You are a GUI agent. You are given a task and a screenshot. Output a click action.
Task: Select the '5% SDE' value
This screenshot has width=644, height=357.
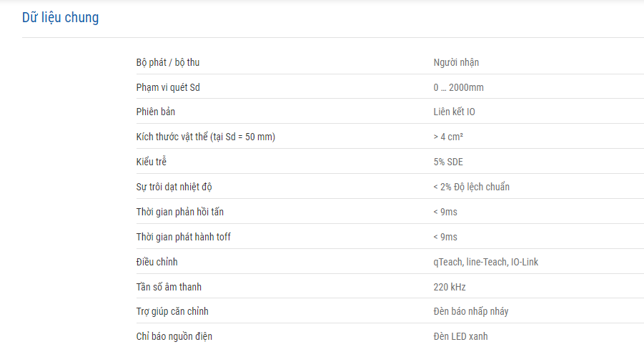448,162
